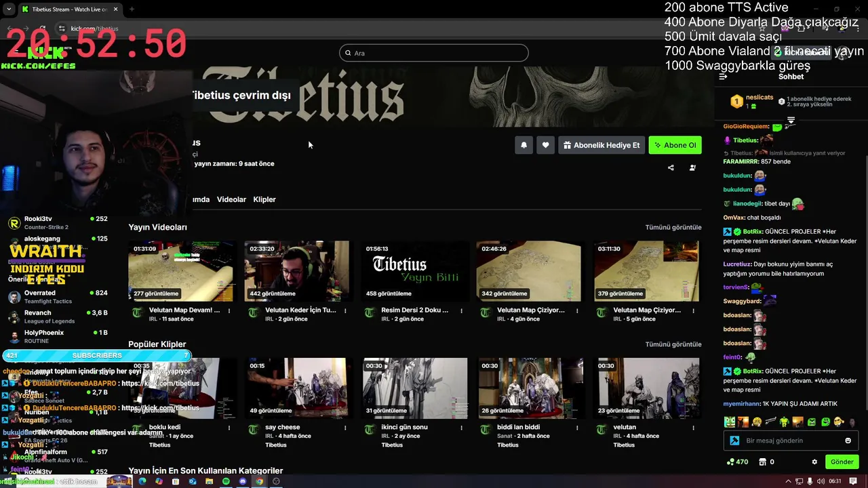Open Spotify from the taskbar

[x=226, y=481]
